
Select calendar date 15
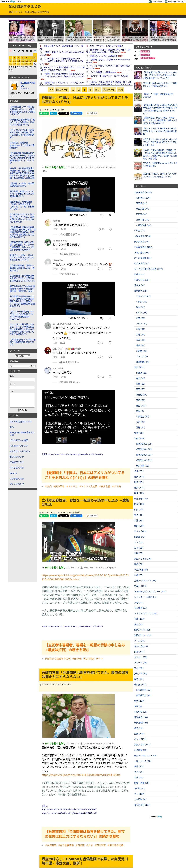pyautogui.click(x=35, y=61)
